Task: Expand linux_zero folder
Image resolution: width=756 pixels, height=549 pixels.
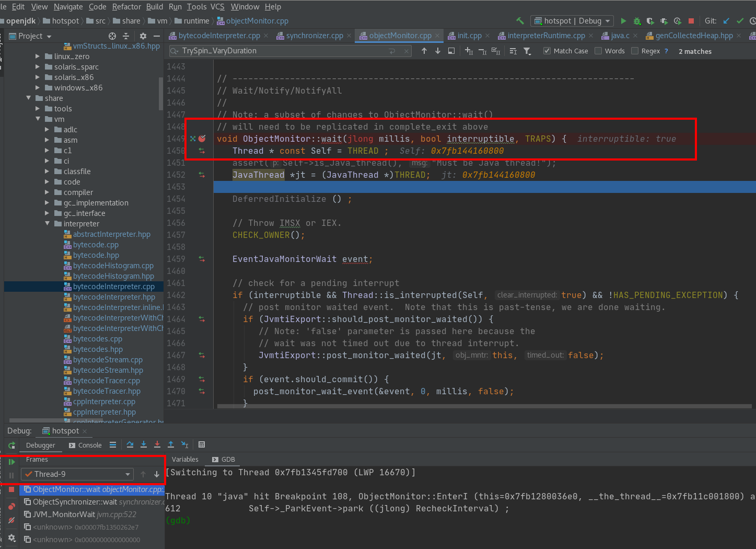Action: [37, 56]
